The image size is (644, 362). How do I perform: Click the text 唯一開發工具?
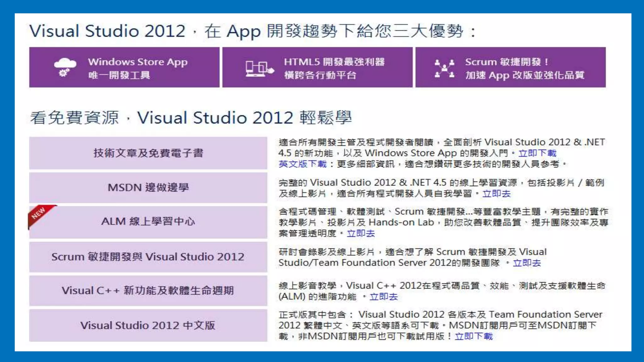pos(119,75)
